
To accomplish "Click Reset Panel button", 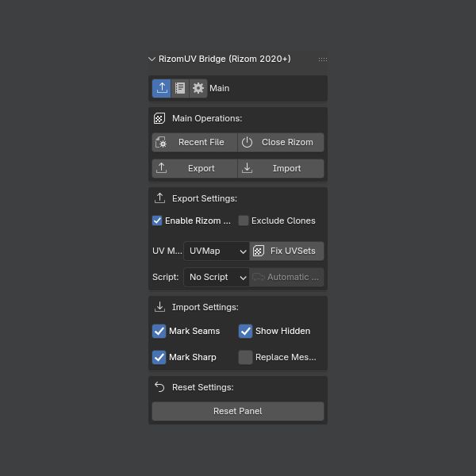I will [238, 411].
